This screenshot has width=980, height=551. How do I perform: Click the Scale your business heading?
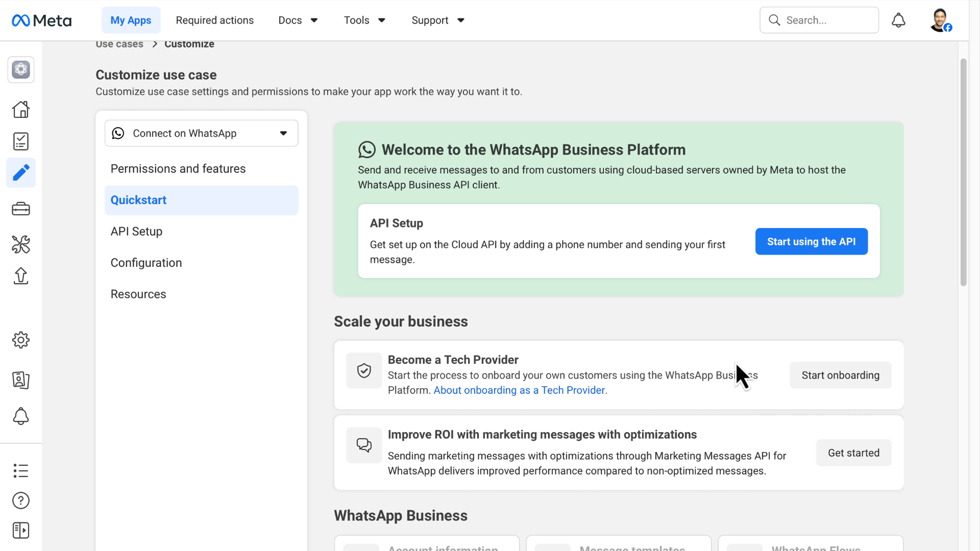[401, 321]
